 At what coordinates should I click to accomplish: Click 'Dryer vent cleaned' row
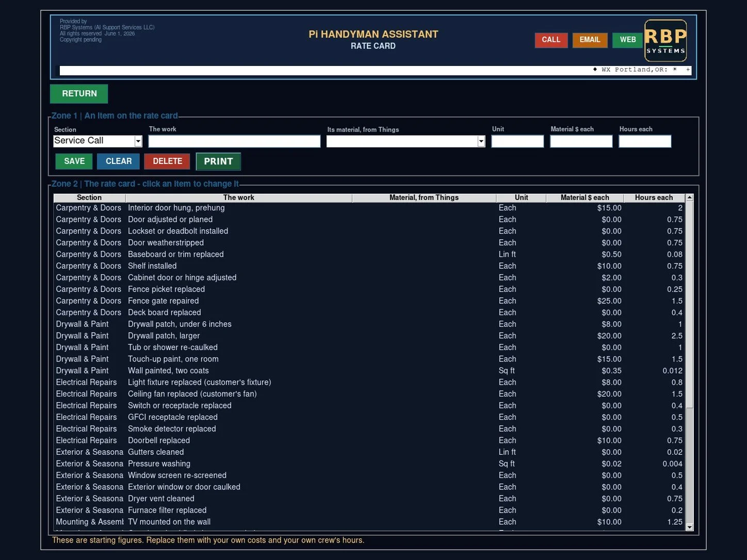tap(369, 499)
